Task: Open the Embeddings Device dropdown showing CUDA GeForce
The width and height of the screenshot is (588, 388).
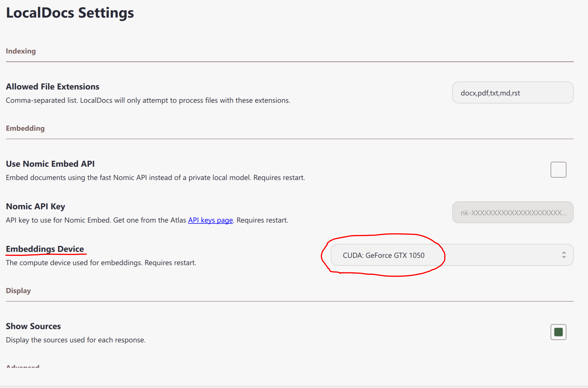Action: (x=451, y=255)
